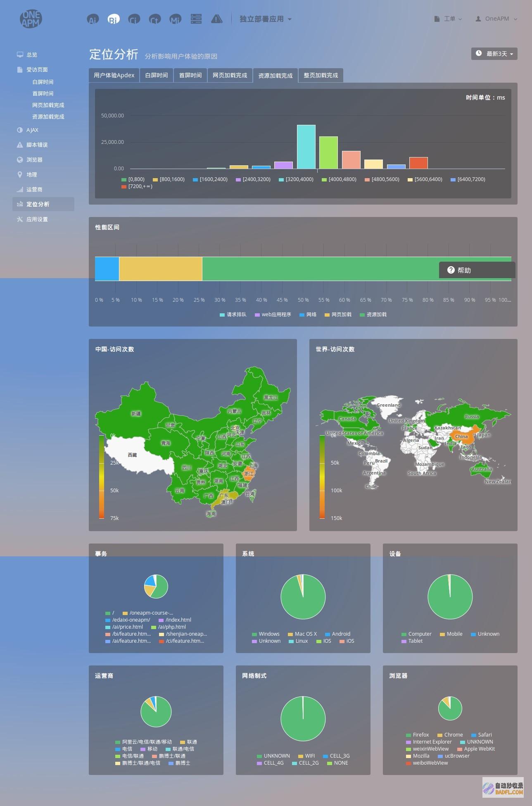This screenshot has width=532, height=806.
Task: Click the server stack icon
Action: coord(196,19)
